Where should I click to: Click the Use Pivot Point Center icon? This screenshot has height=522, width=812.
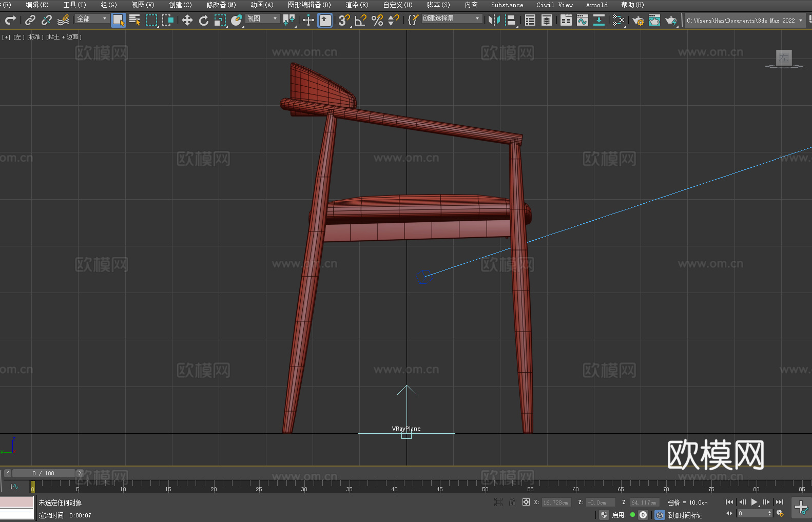click(289, 20)
